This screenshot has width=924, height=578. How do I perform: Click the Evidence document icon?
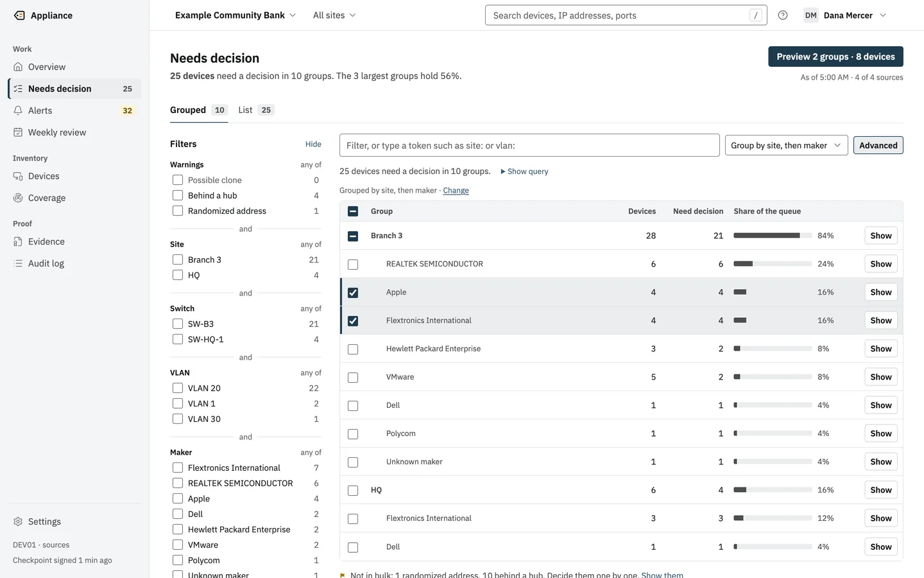[18, 241]
